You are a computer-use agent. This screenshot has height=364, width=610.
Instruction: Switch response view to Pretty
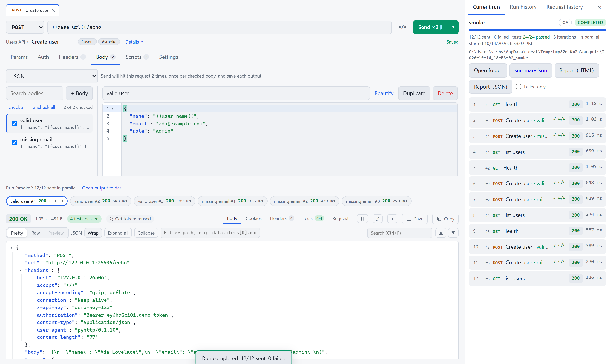(17, 233)
